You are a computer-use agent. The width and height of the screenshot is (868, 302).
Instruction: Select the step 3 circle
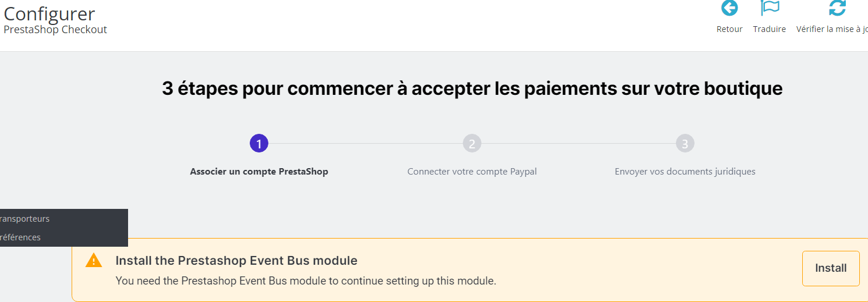[x=685, y=143]
